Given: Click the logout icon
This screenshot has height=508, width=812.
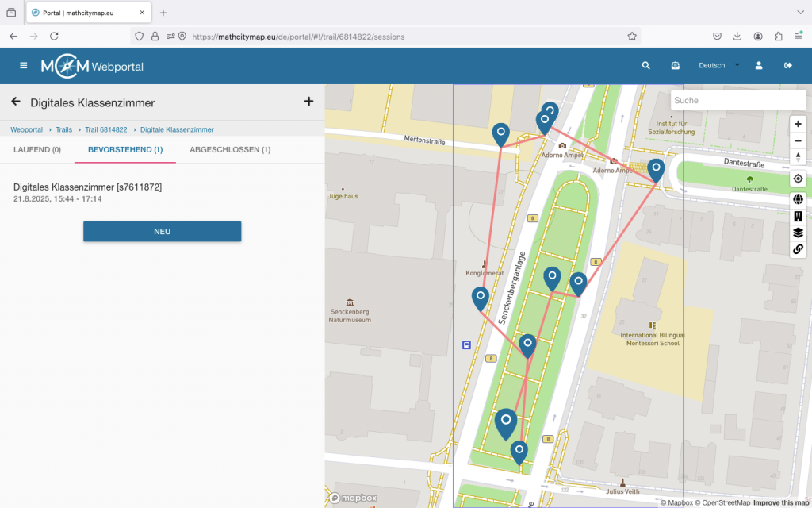Looking at the screenshot, I should 787,66.
